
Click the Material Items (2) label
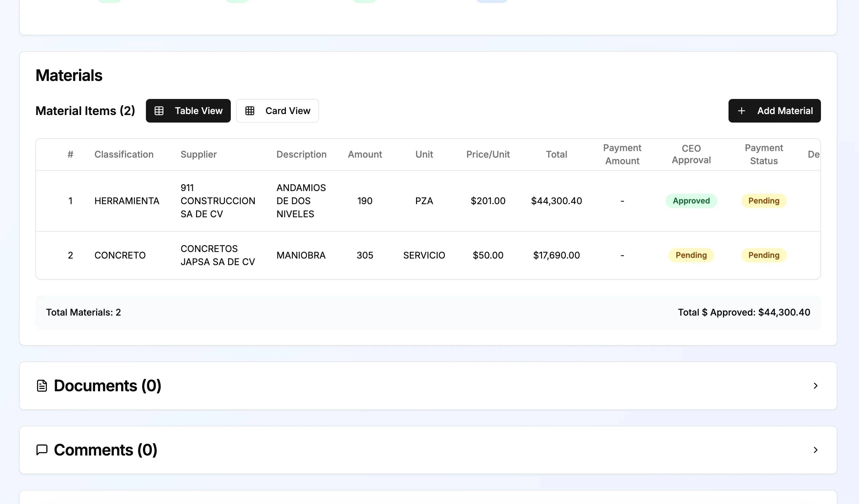[85, 111]
